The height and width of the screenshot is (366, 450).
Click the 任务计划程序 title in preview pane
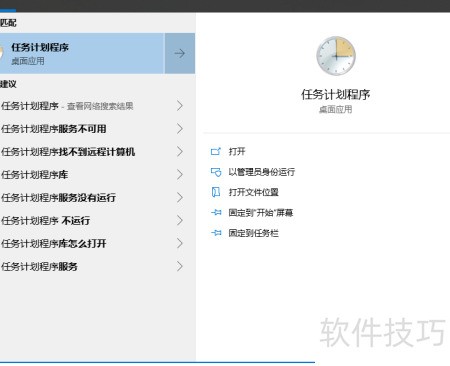pos(336,95)
